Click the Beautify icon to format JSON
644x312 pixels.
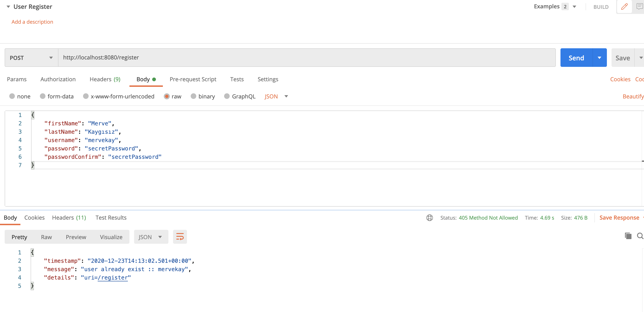[634, 96]
